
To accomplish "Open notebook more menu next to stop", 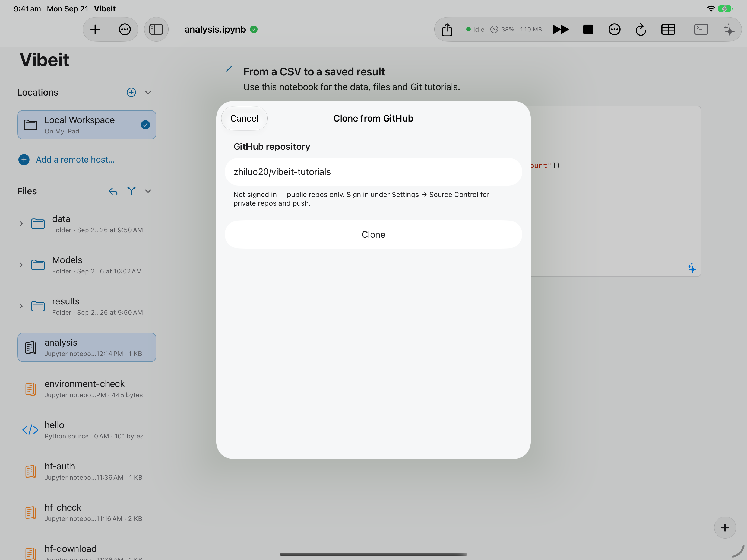I will click(614, 29).
